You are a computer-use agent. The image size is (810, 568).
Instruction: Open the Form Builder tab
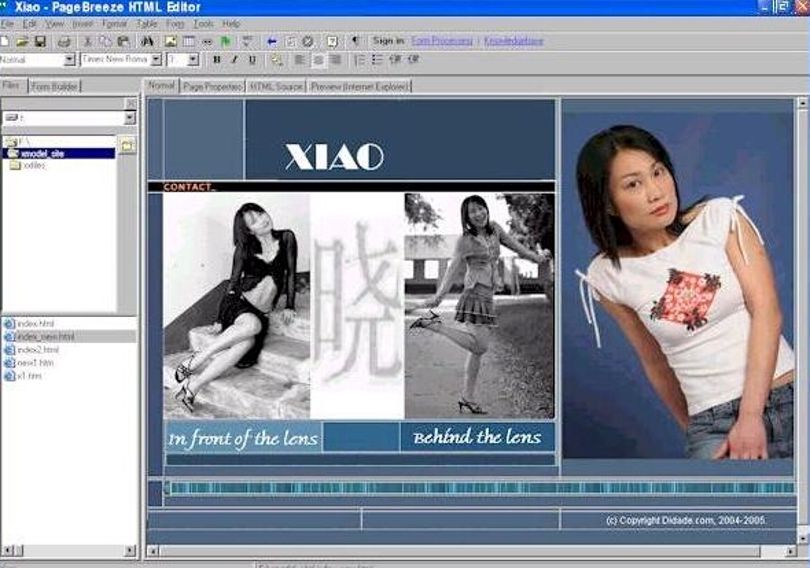pyautogui.click(x=54, y=86)
